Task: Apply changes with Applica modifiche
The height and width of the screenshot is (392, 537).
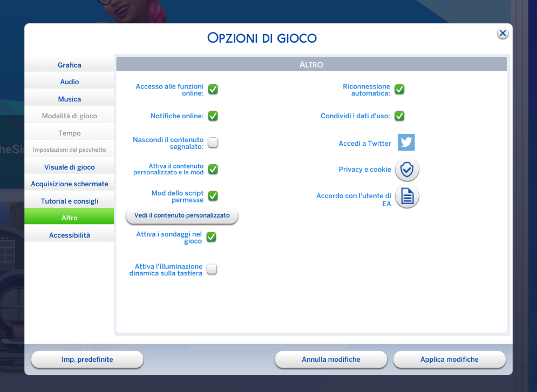Action: (450, 360)
